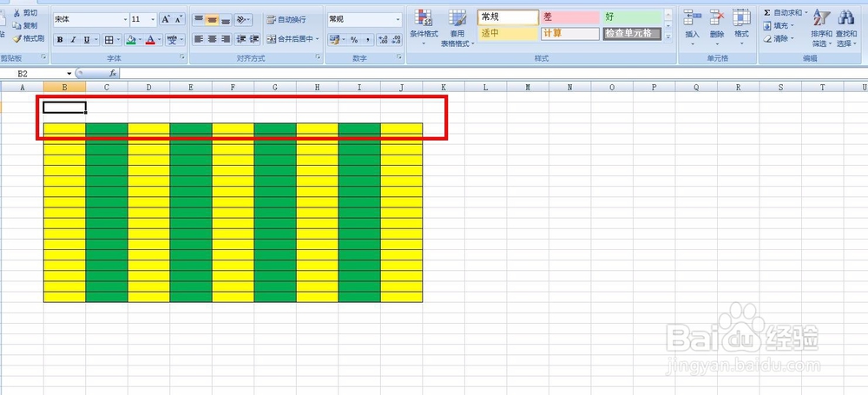Open Conditional Formatting (条件格式)
The width and height of the screenshot is (868, 395).
pyautogui.click(x=424, y=28)
